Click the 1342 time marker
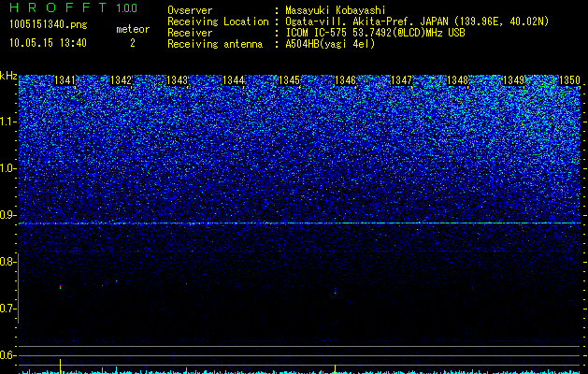This screenshot has width=588, height=374. click(122, 80)
